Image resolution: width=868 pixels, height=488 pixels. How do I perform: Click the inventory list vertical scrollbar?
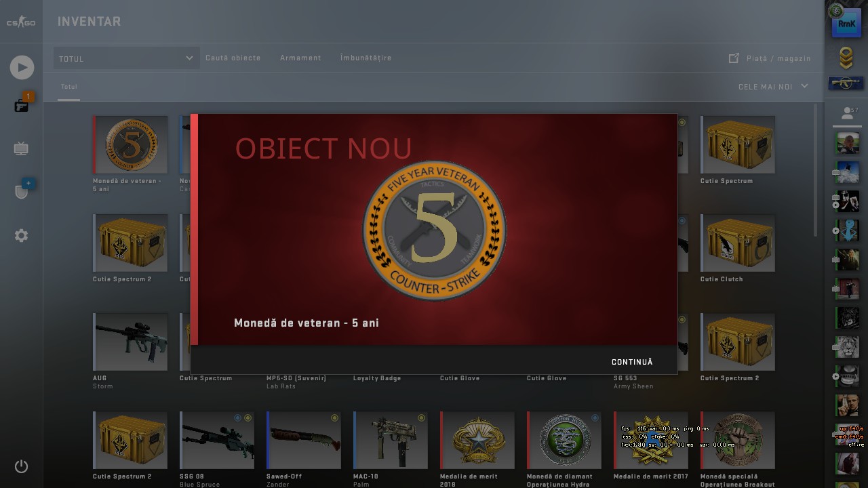click(816, 171)
